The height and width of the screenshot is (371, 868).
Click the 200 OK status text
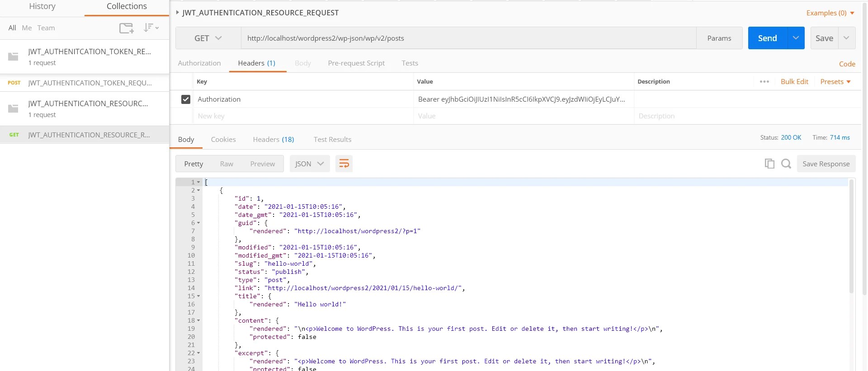coord(791,137)
